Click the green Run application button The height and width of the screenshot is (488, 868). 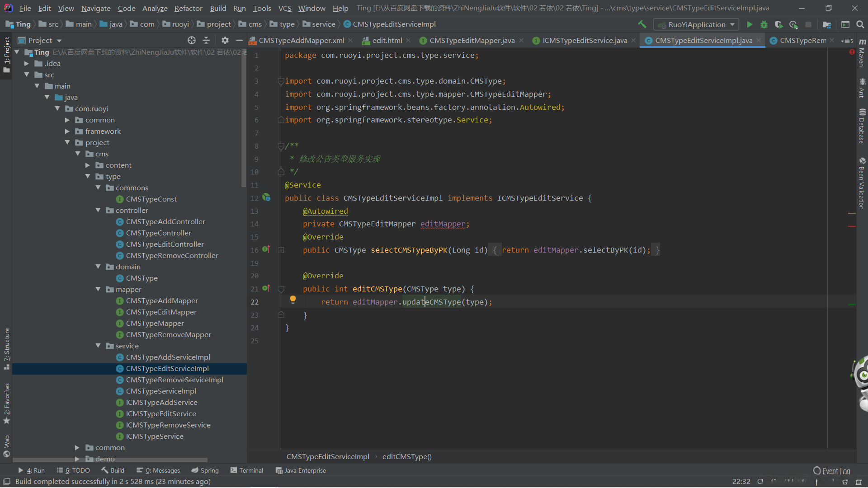tap(750, 24)
